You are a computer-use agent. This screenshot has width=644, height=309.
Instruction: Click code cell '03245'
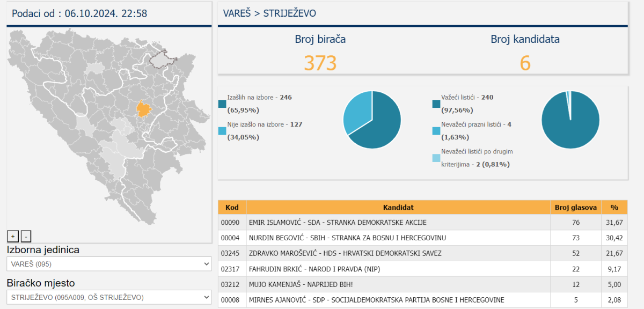[x=232, y=253]
